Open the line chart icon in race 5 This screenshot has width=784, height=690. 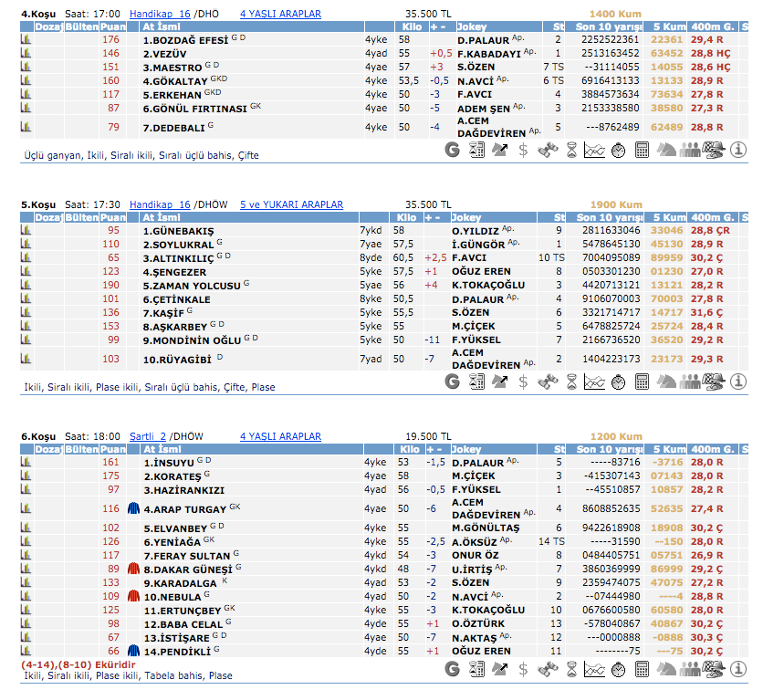tap(594, 382)
